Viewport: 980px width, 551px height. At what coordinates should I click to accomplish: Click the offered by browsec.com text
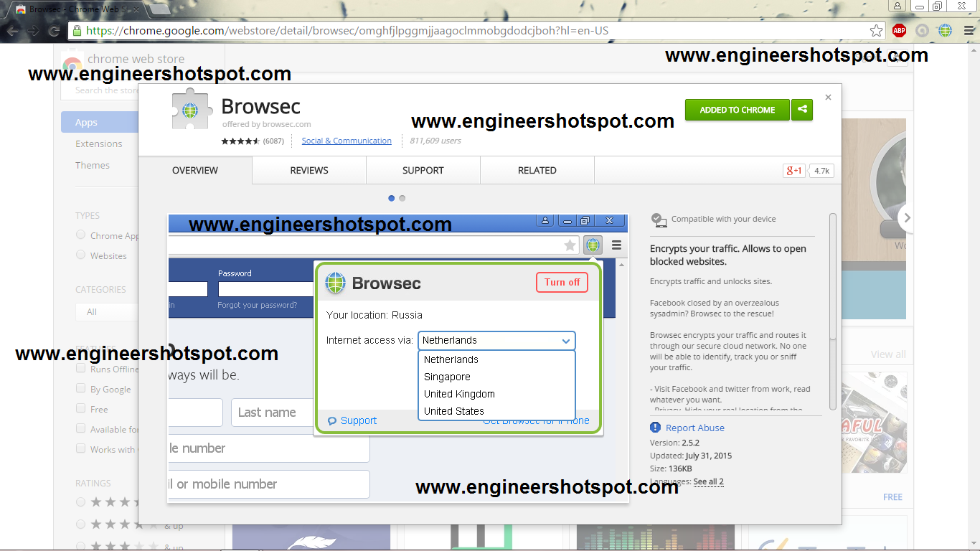pos(266,124)
